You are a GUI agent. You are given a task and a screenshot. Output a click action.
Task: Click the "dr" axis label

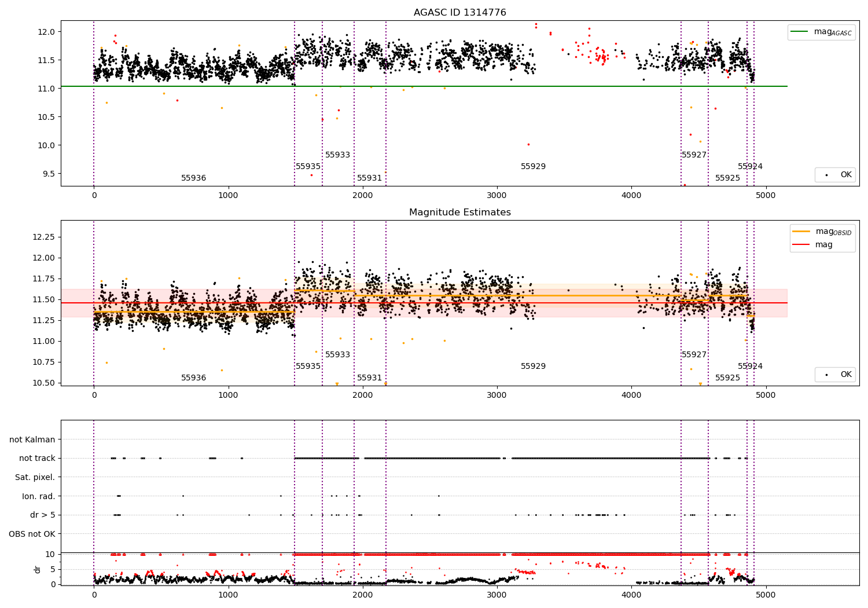pyautogui.click(x=38, y=569)
